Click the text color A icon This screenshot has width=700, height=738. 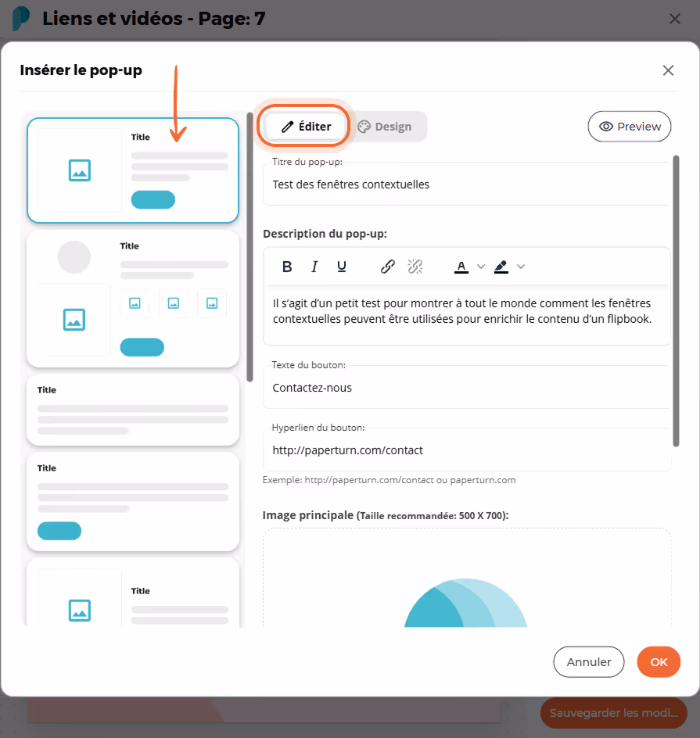pos(461,267)
